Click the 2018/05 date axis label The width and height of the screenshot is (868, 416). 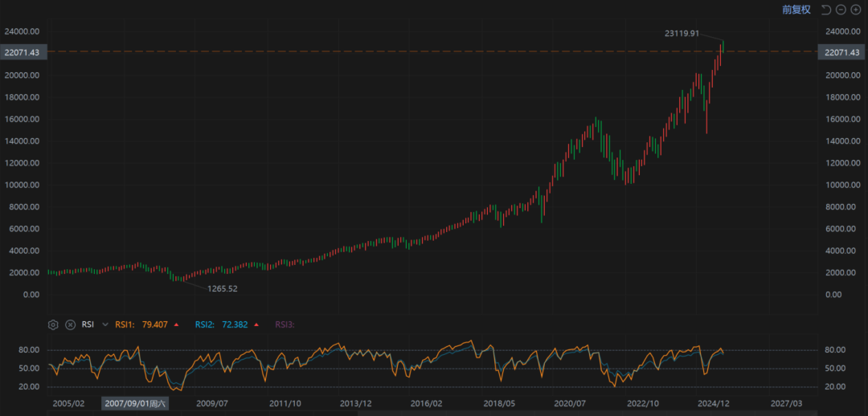click(500, 403)
